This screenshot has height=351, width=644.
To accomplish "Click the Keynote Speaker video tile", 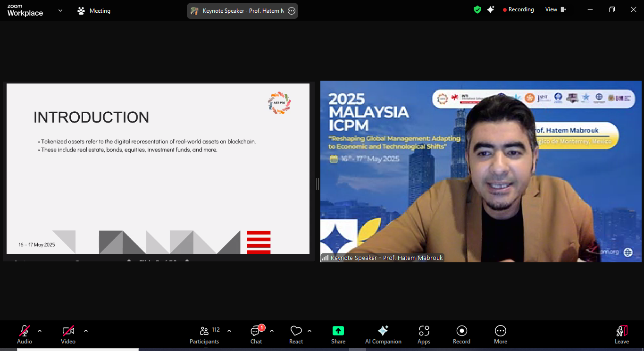I will tap(481, 171).
